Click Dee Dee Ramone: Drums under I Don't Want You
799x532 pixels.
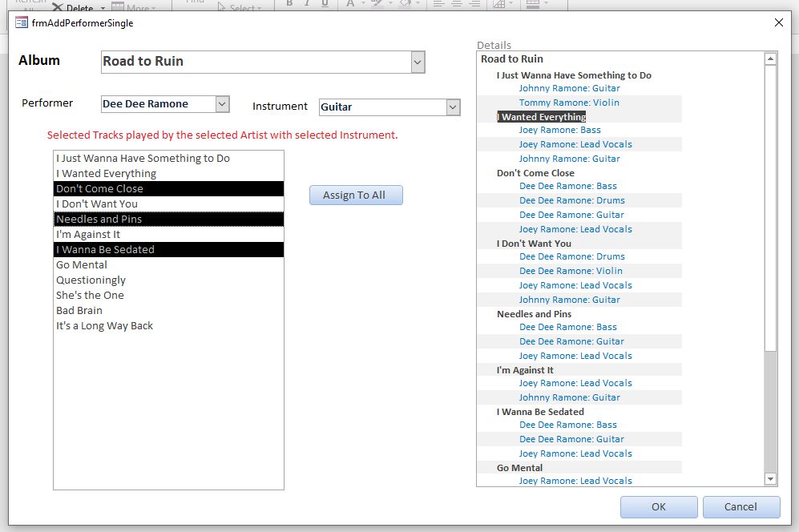(572, 256)
